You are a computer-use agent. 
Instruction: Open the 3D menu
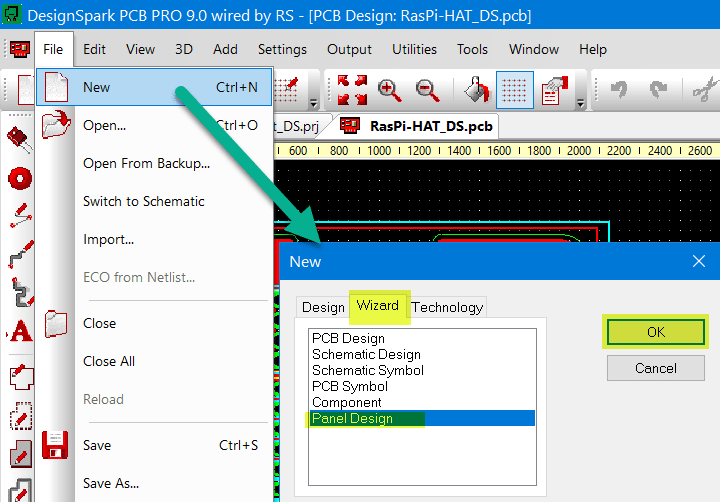click(184, 49)
